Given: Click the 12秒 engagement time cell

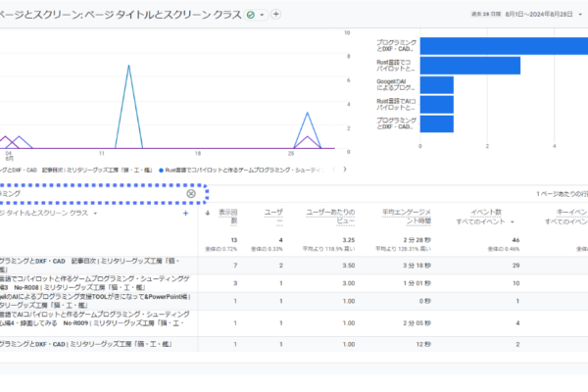Looking at the screenshot, I should [x=423, y=344].
